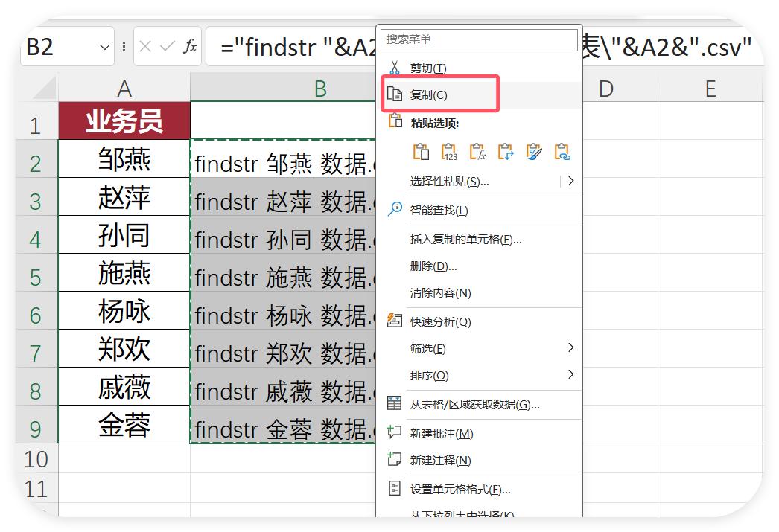Click the magnifier icon for 智能查找
Image resolution: width=779 pixels, height=532 pixels.
click(x=395, y=209)
